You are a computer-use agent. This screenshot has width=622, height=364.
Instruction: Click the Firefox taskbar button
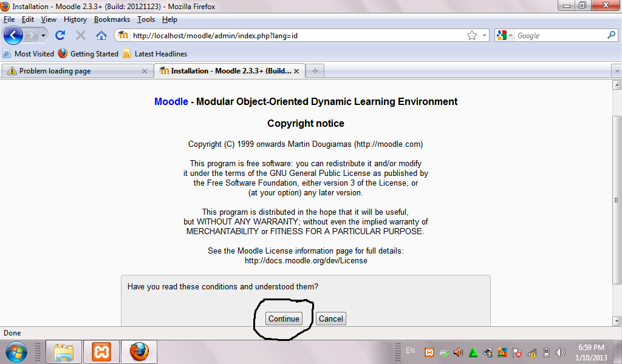(x=139, y=352)
